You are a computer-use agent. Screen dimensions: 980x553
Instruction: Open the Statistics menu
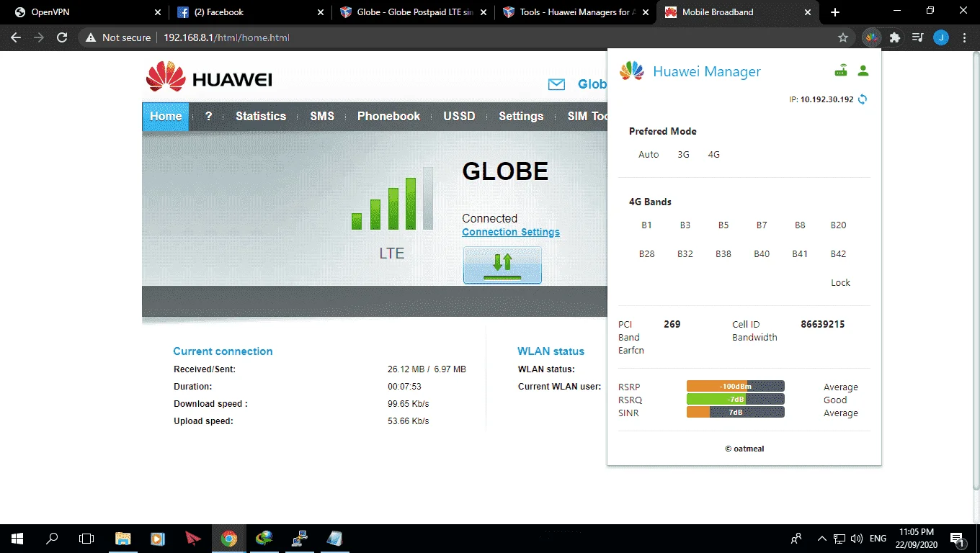pos(261,117)
